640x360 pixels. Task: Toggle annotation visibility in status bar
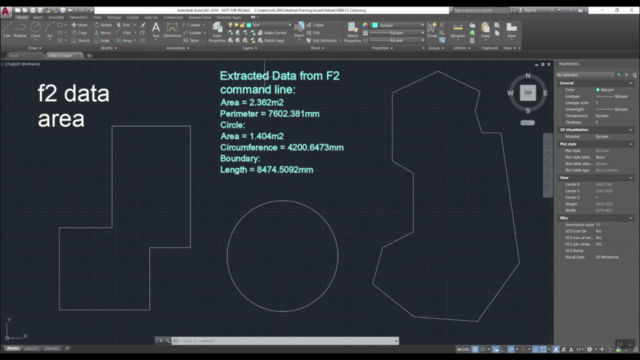tap(556, 349)
